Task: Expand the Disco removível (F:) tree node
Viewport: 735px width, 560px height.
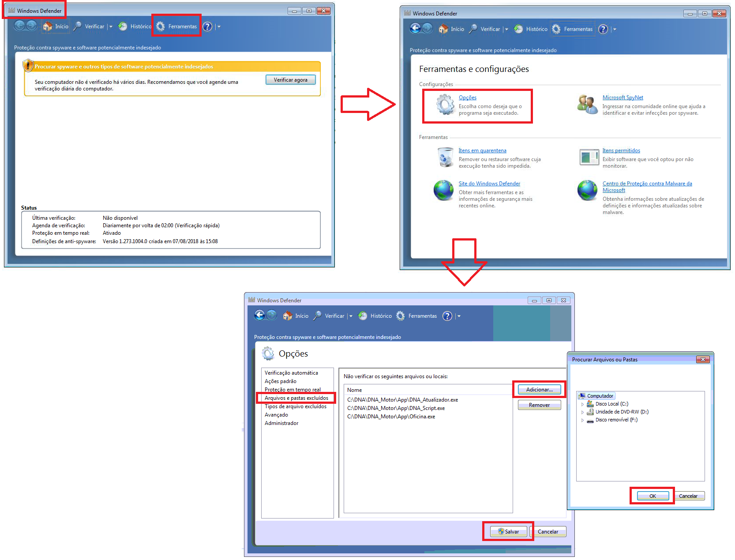Action: coord(582,420)
